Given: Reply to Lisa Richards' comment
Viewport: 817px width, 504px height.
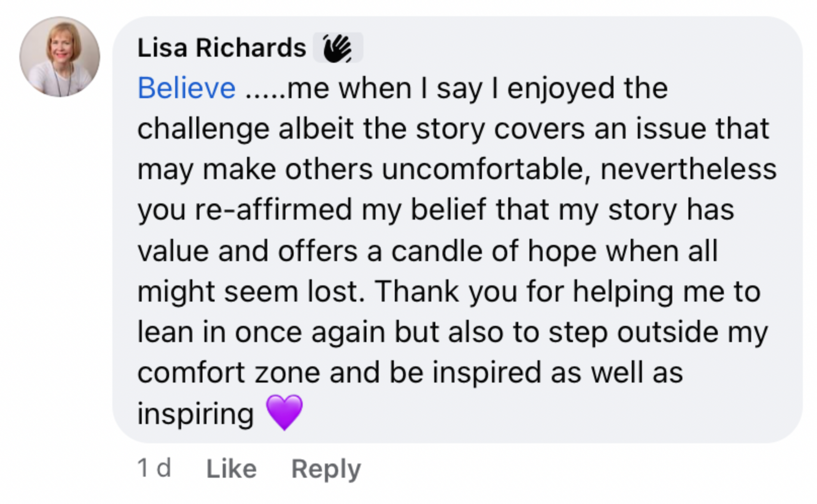Looking at the screenshot, I should [x=326, y=469].
